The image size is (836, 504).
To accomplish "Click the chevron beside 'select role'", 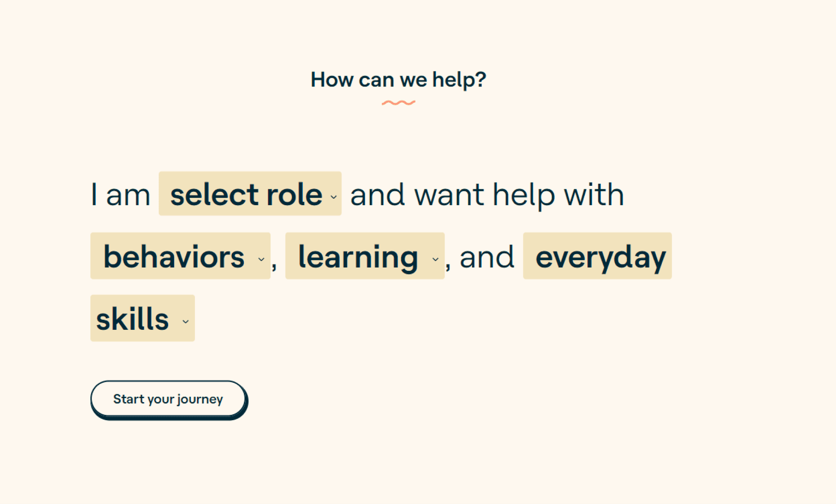I will [334, 197].
